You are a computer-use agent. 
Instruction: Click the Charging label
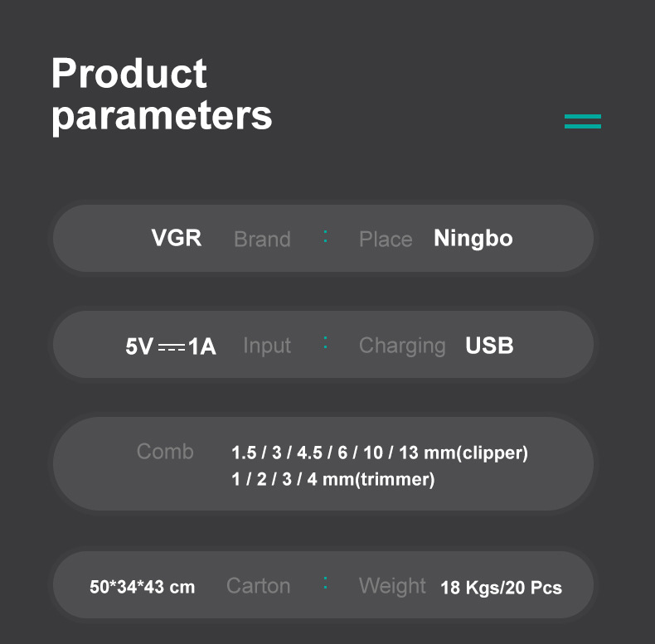[401, 346]
